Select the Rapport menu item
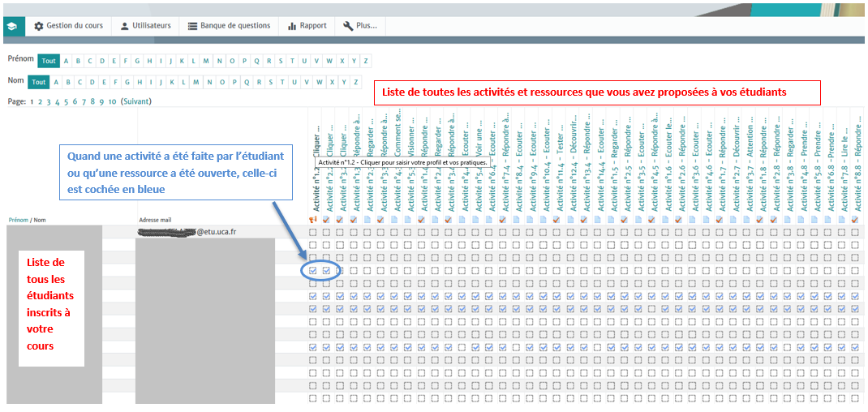 click(313, 26)
